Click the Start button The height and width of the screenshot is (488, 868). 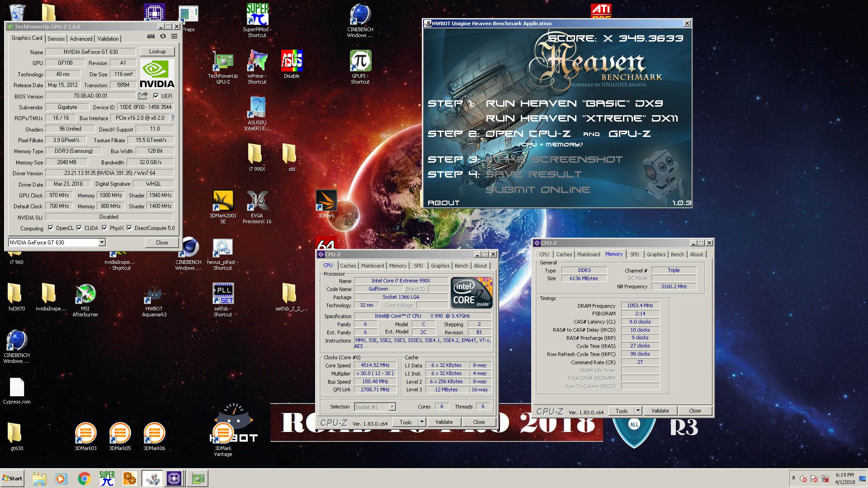(12, 479)
